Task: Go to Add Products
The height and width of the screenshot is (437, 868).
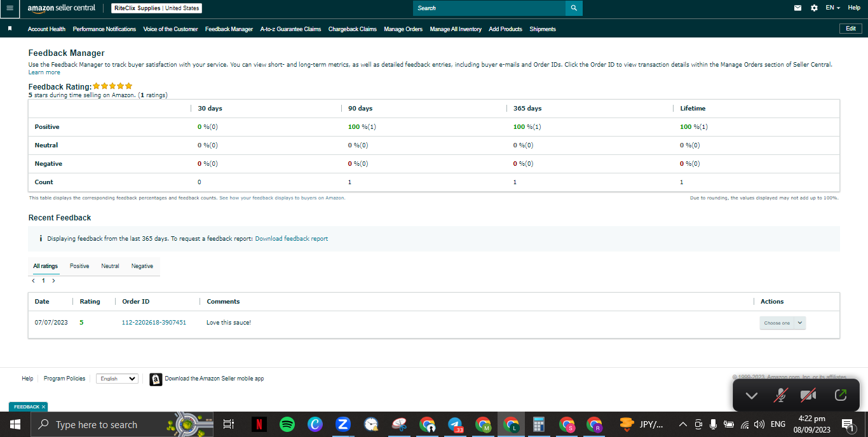Action: (x=505, y=29)
